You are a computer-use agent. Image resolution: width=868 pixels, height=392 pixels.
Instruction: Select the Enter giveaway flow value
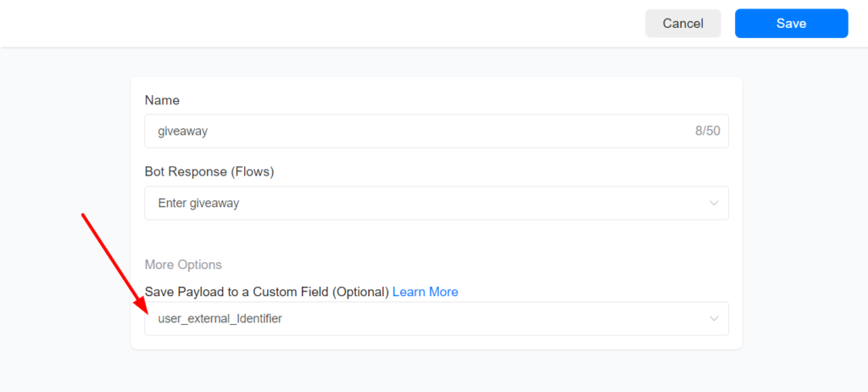(198, 204)
